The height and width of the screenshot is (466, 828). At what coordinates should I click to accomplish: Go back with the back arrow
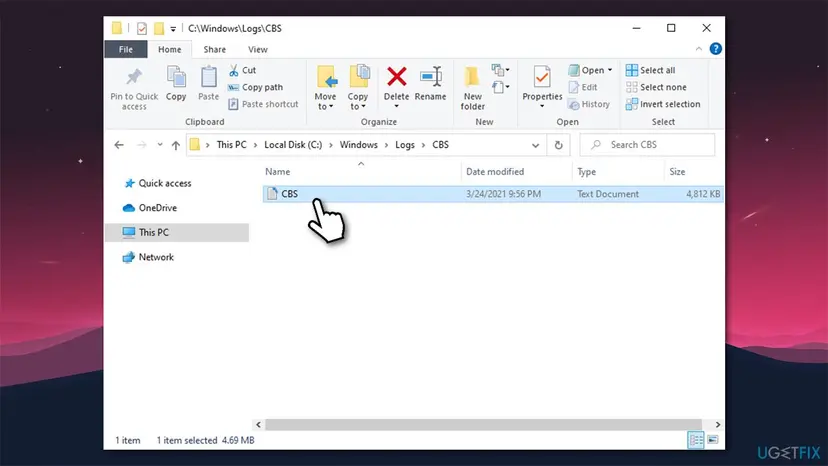coord(119,145)
